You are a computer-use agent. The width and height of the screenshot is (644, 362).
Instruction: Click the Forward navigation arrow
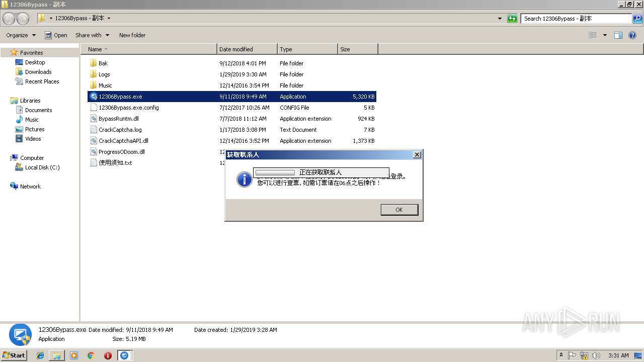(23, 19)
